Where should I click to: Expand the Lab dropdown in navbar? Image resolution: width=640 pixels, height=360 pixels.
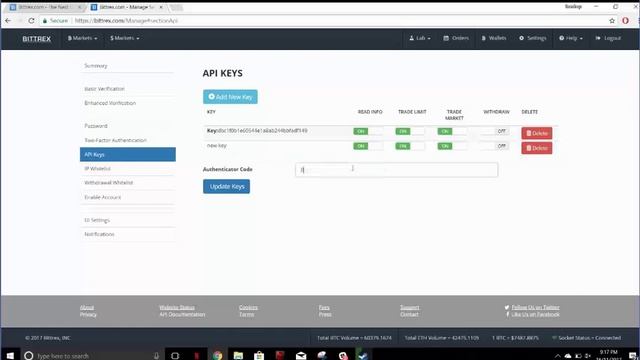[420, 38]
